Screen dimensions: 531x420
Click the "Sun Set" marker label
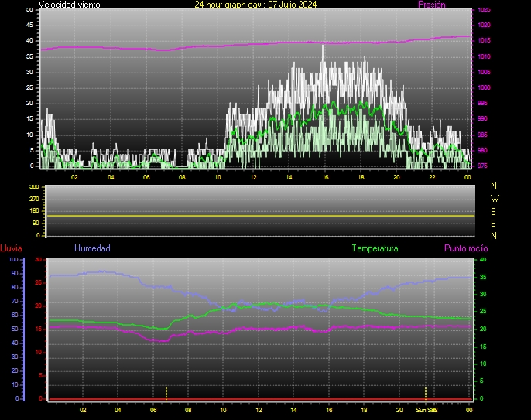pos(426,410)
